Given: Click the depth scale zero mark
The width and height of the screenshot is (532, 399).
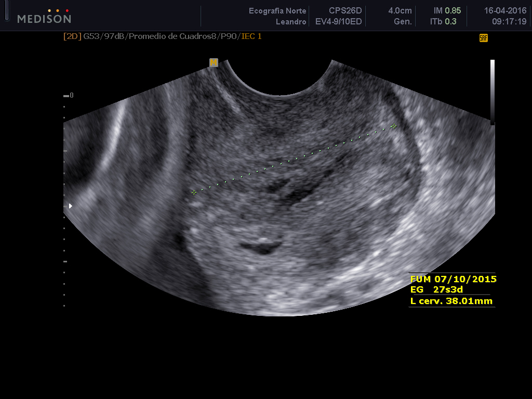Looking at the screenshot, I should [x=68, y=96].
